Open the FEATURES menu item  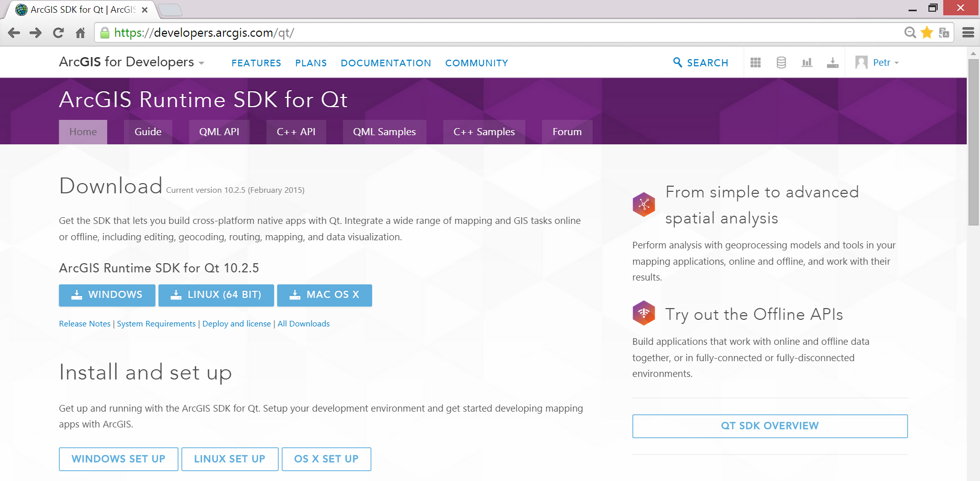[x=256, y=63]
